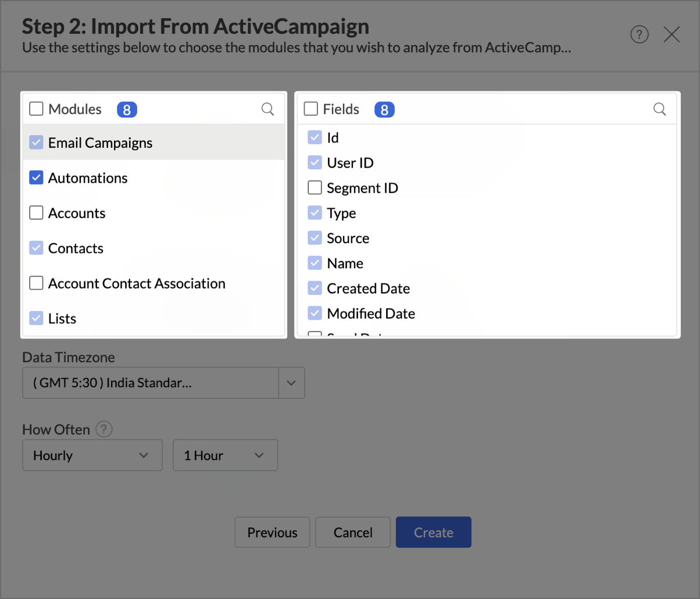700x599 pixels.
Task: Toggle the select-all Fields checkbox
Action: coord(311,109)
